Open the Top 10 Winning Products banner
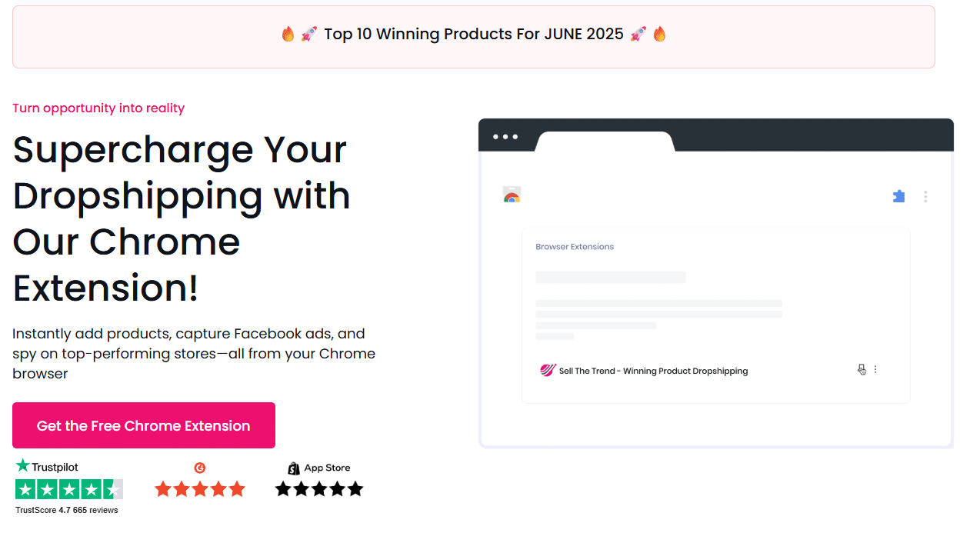Image resolution: width=980 pixels, height=553 pixels. (x=474, y=35)
